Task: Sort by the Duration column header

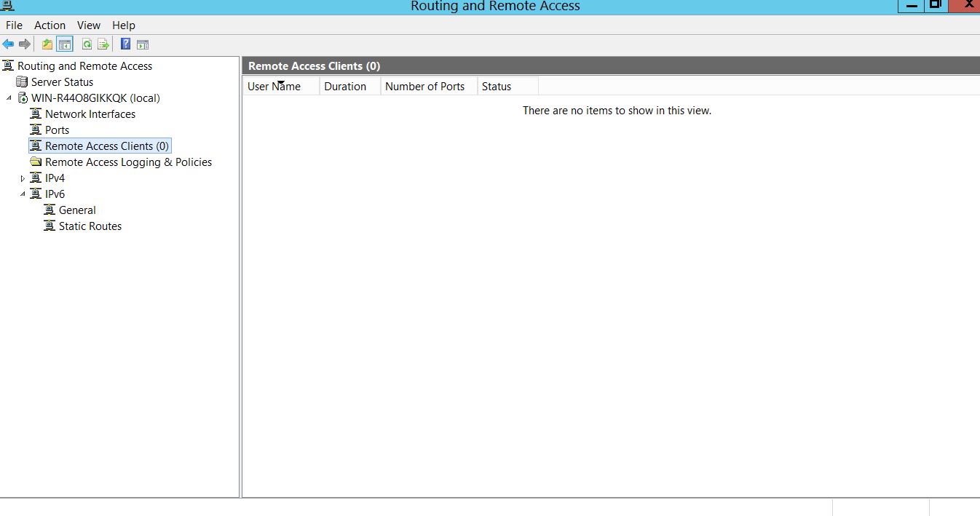Action: click(x=350, y=86)
